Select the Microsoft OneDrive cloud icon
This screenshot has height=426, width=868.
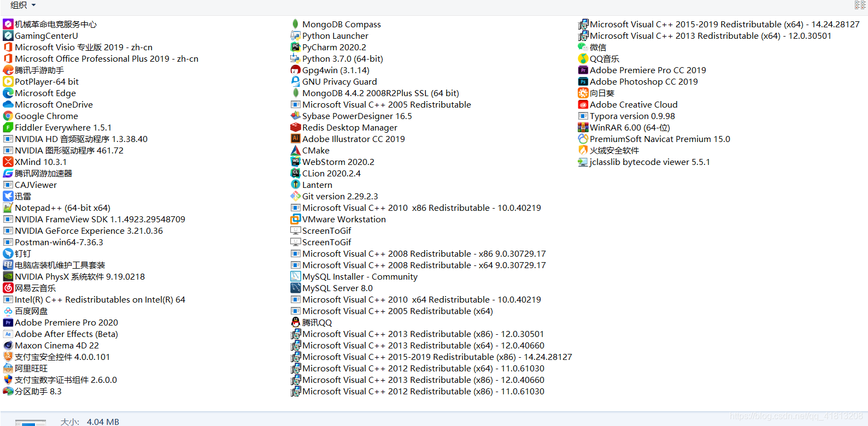(8, 104)
